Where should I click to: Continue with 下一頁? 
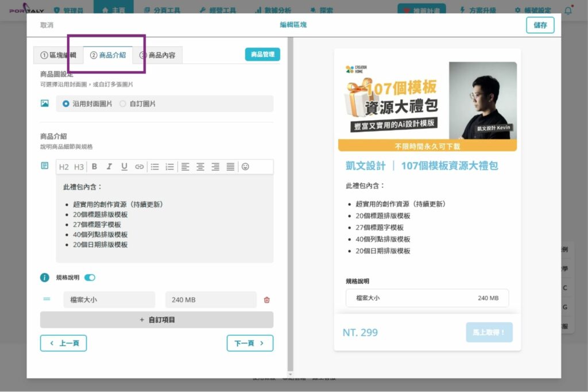tap(250, 343)
